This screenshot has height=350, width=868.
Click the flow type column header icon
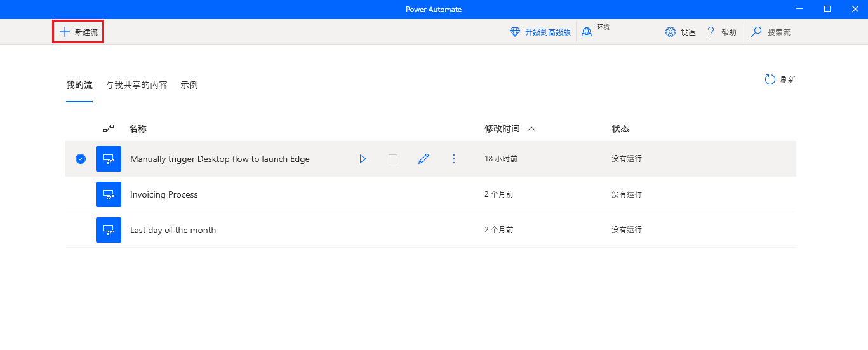click(x=109, y=128)
